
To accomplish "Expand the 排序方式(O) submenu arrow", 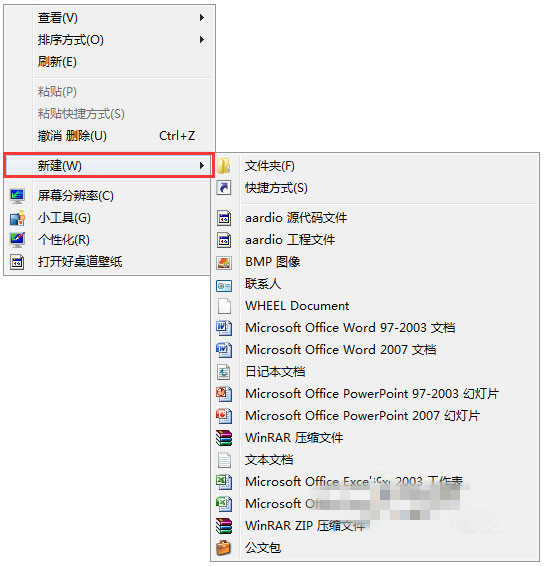I will pos(202,40).
